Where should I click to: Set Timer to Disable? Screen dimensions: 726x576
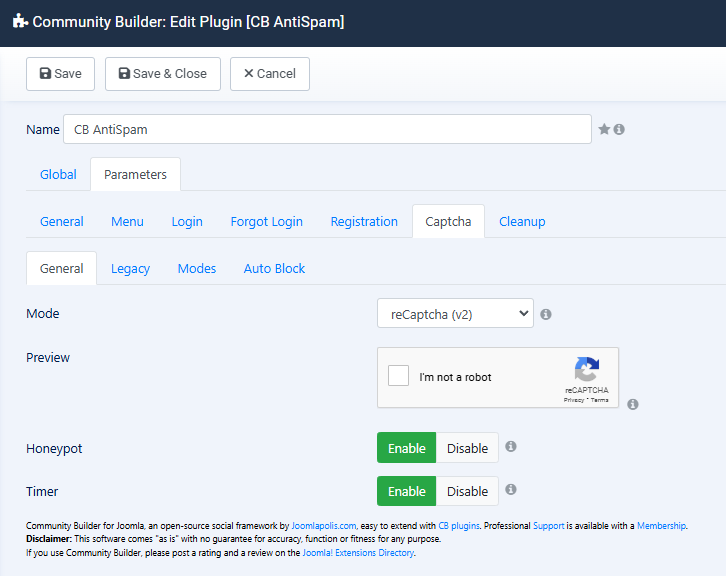point(467,491)
